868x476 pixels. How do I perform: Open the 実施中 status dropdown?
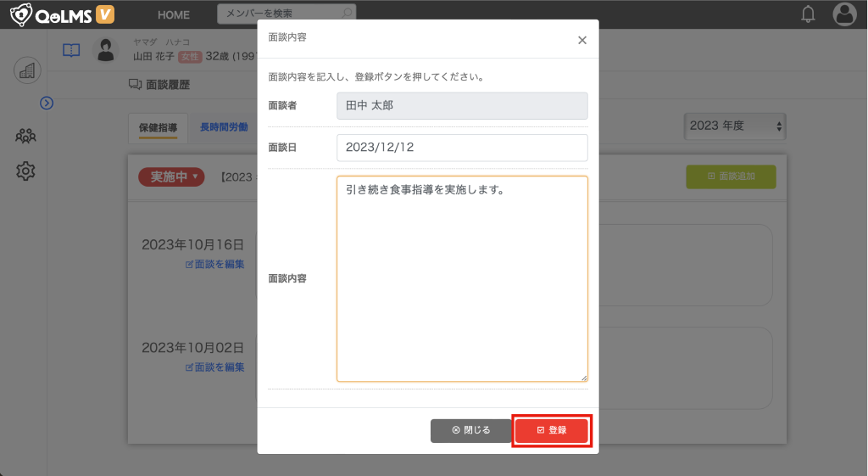click(x=171, y=176)
